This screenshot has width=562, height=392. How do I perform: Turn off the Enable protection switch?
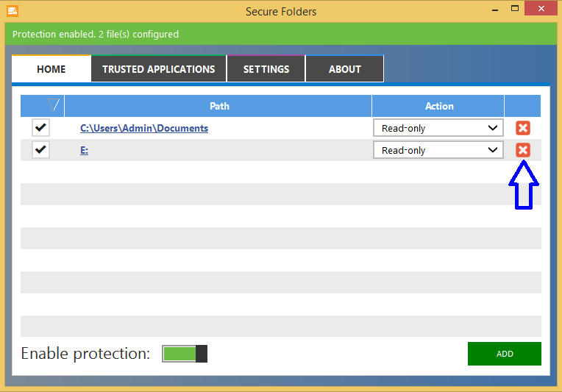coord(185,354)
